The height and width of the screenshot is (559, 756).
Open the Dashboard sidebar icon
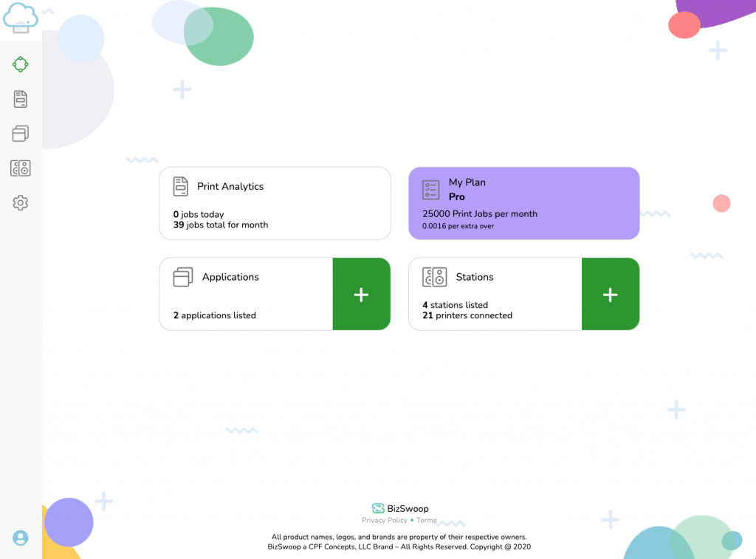21,65
